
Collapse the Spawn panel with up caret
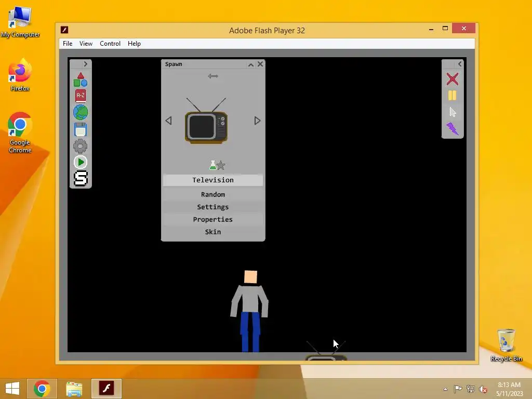point(251,64)
